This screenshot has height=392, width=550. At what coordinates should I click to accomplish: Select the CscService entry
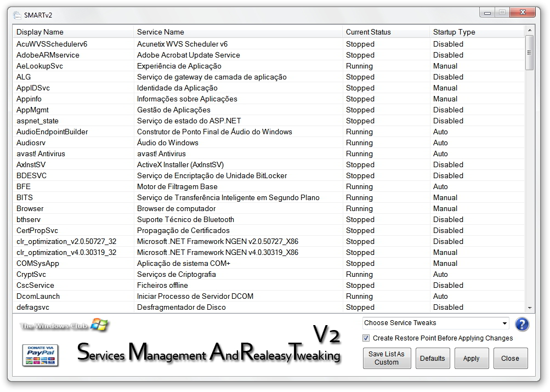[269, 286]
